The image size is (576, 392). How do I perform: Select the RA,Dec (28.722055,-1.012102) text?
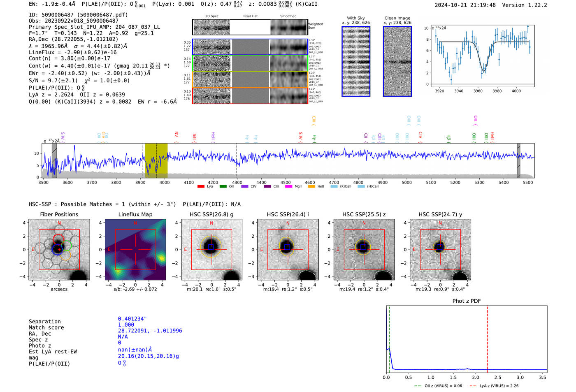pyautogui.click(x=73, y=39)
